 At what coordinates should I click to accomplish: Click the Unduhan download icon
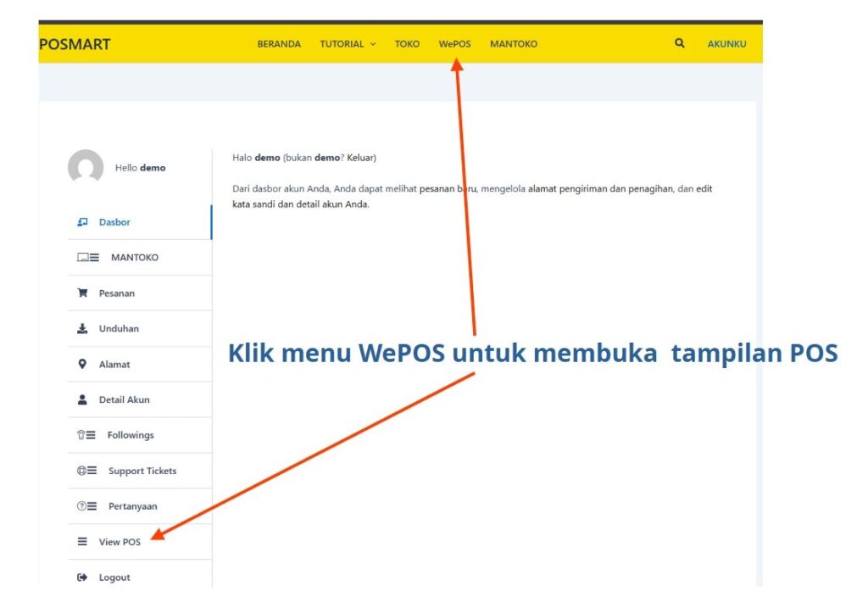point(82,329)
